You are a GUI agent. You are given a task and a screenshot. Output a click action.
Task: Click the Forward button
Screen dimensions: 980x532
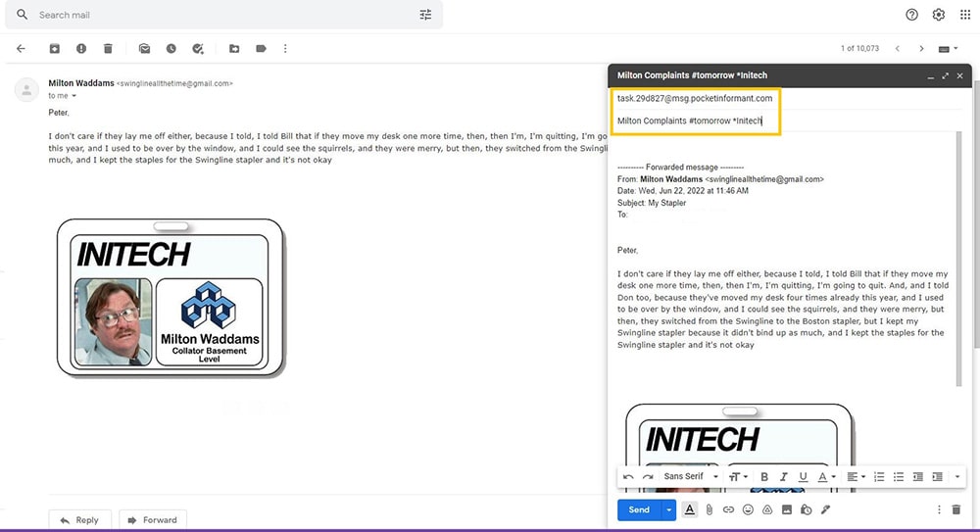click(153, 519)
